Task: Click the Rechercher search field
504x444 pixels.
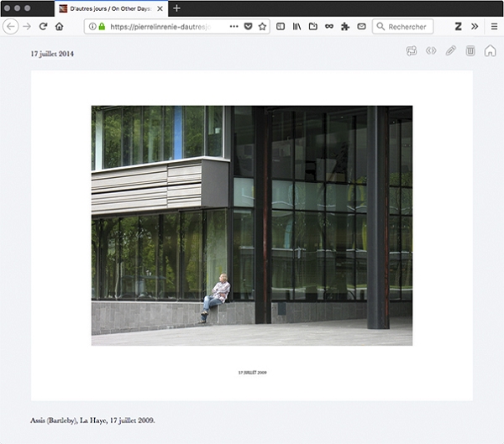Action: tap(410, 27)
